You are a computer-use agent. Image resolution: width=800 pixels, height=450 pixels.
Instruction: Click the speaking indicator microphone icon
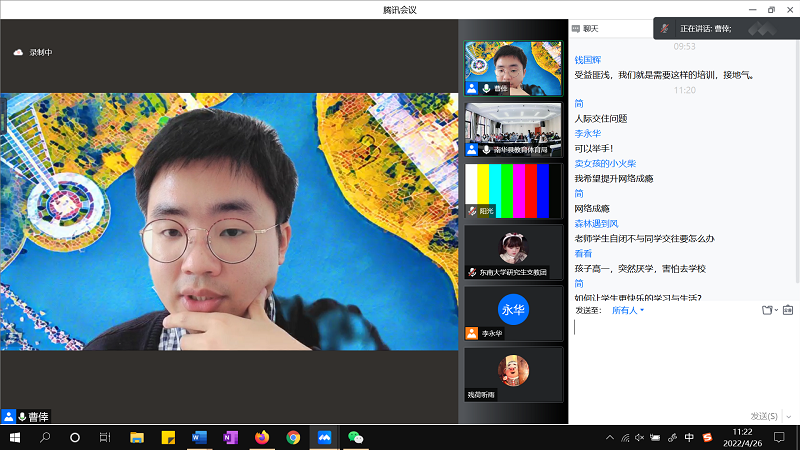coord(666,29)
